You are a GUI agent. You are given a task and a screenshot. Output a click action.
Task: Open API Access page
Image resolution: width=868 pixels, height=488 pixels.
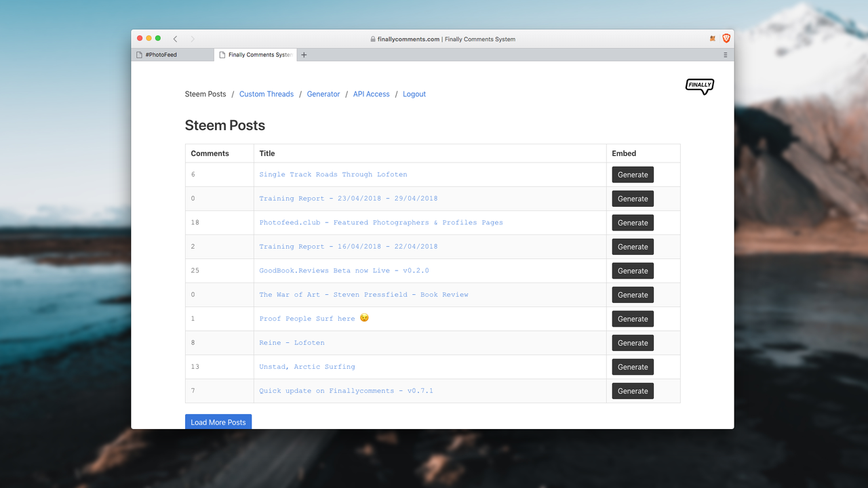pyautogui.click(x=372, y=94)
